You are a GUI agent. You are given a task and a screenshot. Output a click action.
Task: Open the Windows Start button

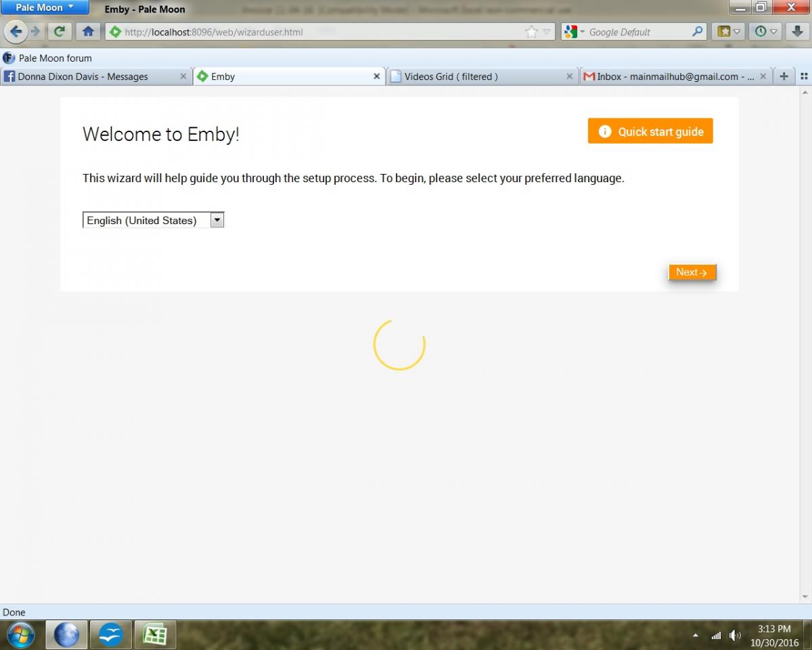pos(22,635)
